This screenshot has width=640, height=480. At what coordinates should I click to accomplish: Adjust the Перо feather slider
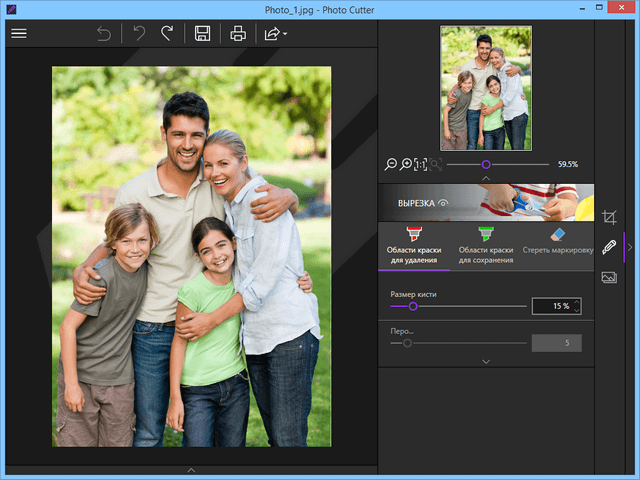click(407, 343)
